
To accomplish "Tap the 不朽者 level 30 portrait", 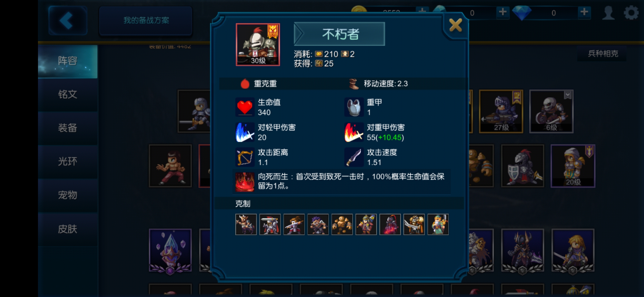I will (258, 45).
